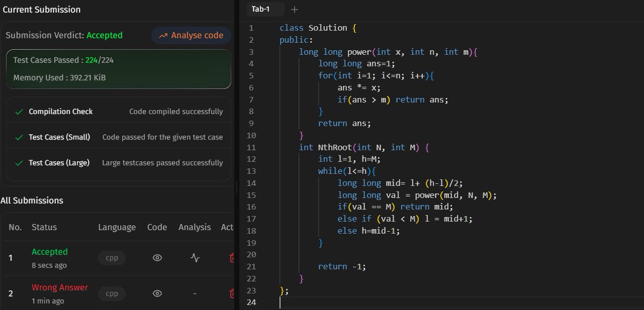
Task: Click the Language column header
Action: (x=117, y=227)
